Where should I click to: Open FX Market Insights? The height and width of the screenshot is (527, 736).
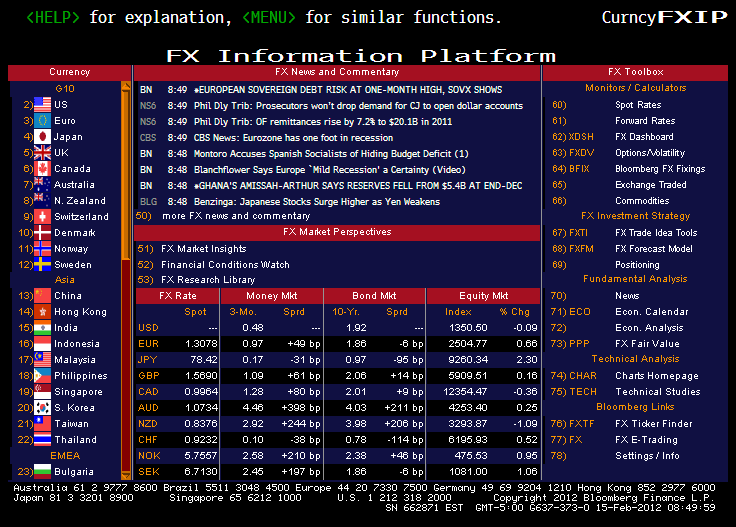(203, 249)
